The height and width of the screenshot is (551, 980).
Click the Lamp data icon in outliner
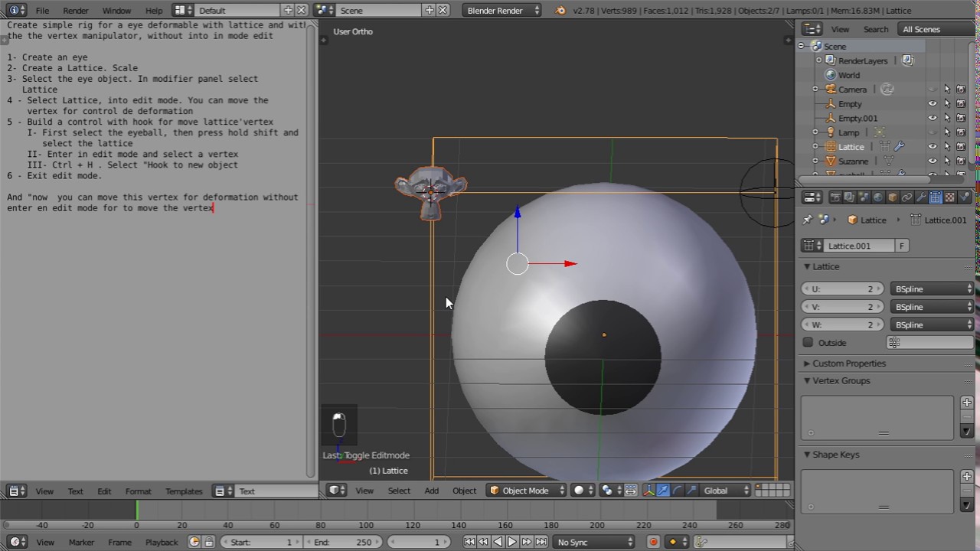[x=880, y=132]
